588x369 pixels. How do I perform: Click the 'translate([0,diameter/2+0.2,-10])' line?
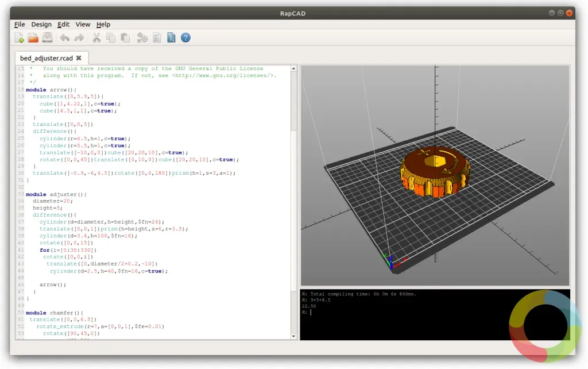click(102, 264)
